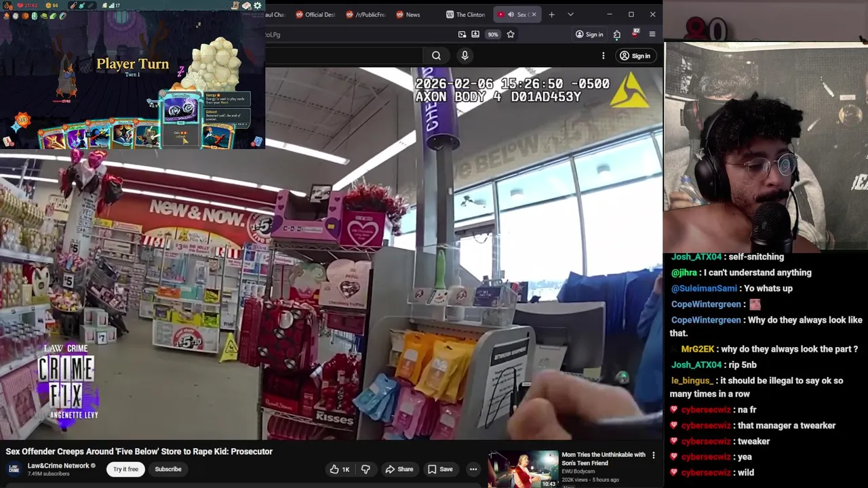Save the video to playlist
This screenshot has width=868, height=488.
pos(440,469)
